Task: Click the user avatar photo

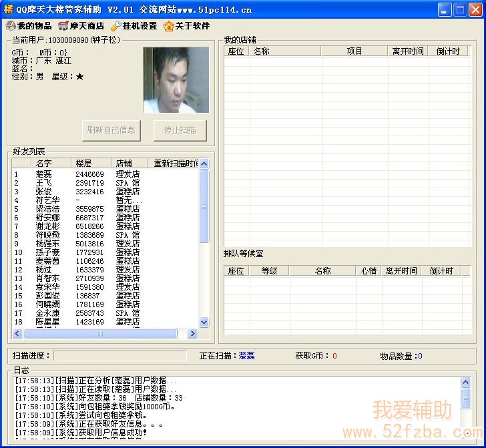Action: pyautogui.click(x=176, y=79)
